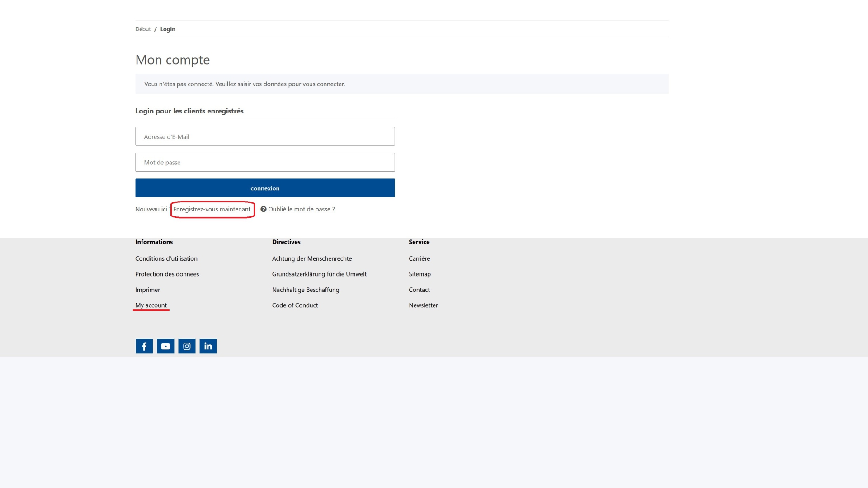Visit the Carrière page link

click(419, 258)
